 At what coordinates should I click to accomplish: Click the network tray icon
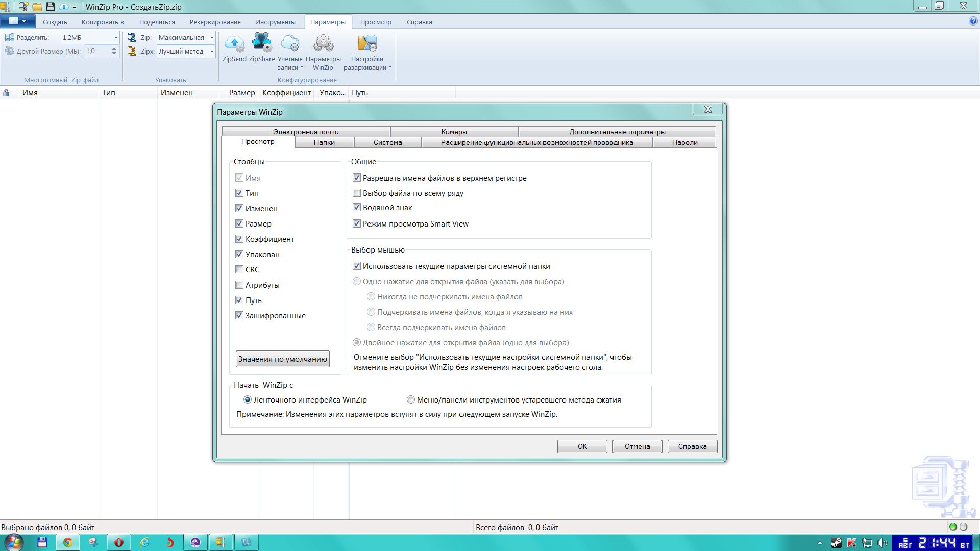click(x=867, y=543)
